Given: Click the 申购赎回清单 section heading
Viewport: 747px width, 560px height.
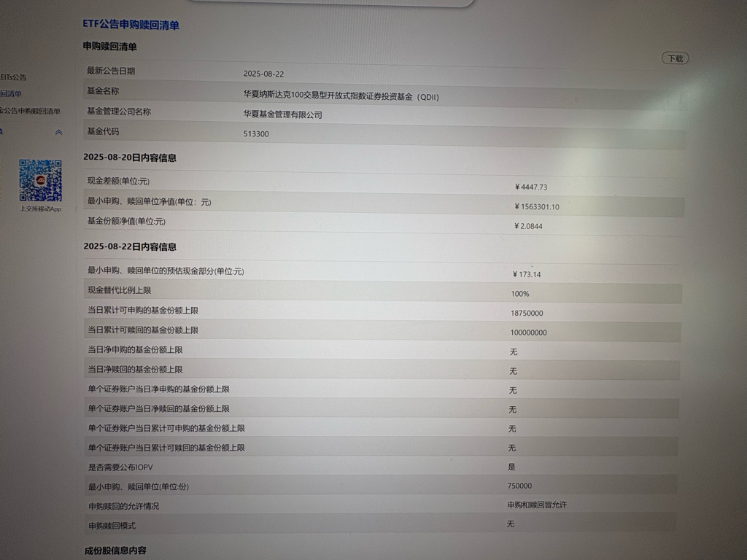Looking at the screenshot, I should [x=109, y=47].
